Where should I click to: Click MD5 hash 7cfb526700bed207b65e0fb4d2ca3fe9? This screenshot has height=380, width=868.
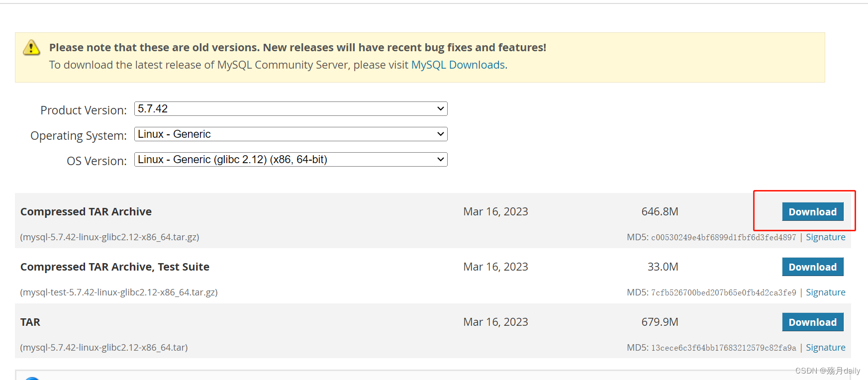724,293
